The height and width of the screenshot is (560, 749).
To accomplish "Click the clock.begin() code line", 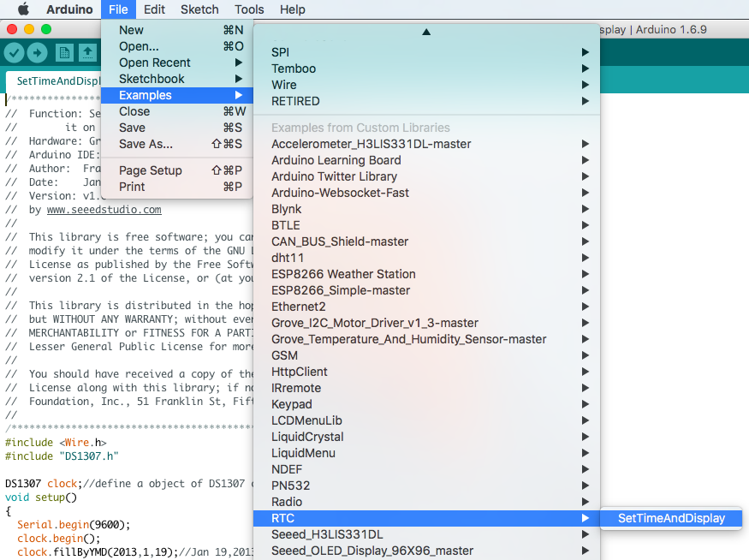I will click(x=59, y=539).
